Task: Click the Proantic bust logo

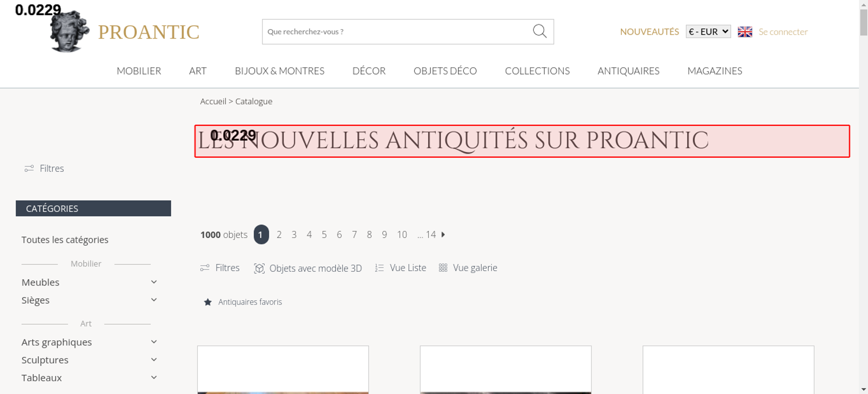Action: [69, 31]
